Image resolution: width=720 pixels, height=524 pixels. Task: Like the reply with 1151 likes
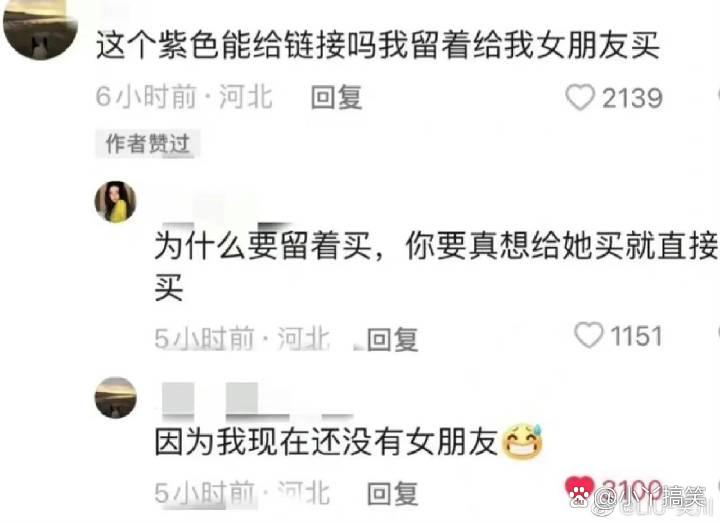tap(589, 335)
